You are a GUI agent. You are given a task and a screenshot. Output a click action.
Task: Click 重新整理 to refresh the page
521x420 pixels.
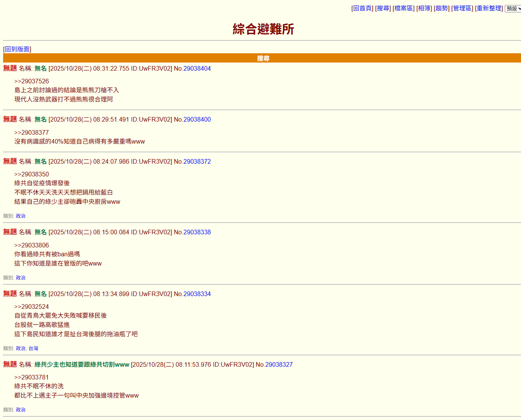pos(489,8)
